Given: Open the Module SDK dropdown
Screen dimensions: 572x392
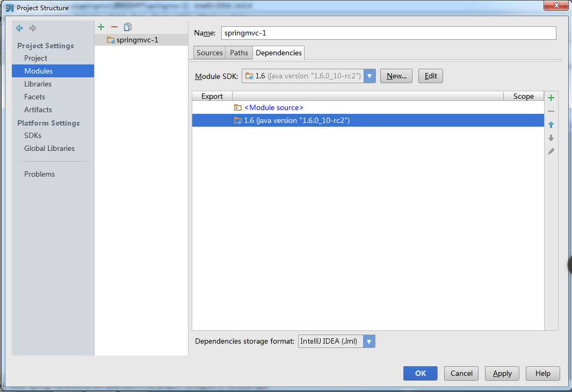Looking at the screenshot, I should pos(370,76).
